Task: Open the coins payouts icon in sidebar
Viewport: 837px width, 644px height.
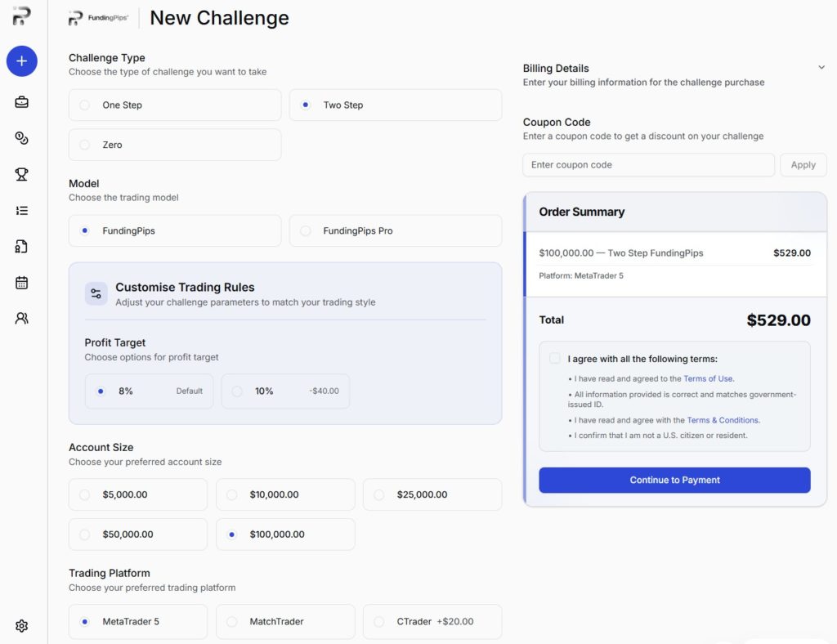Action: pos(21,138)
